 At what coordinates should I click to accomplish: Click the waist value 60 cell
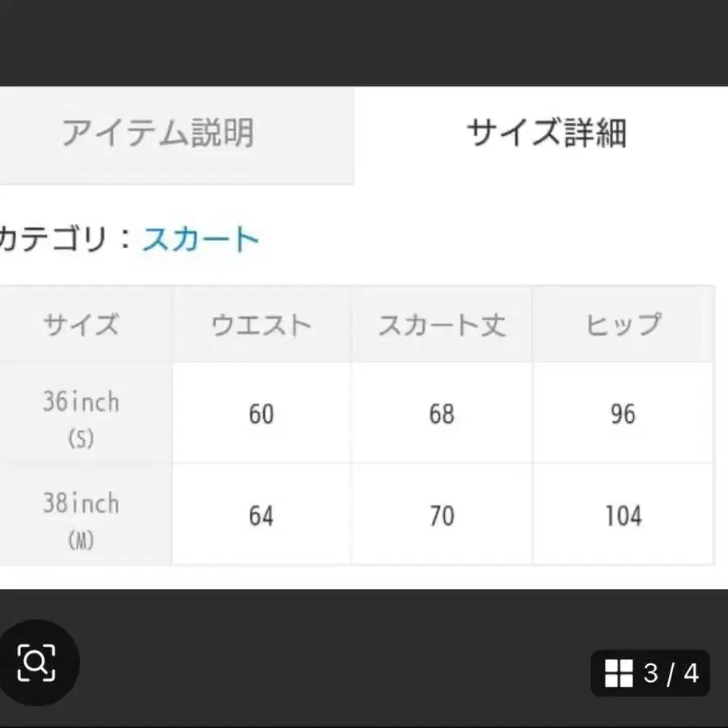[261, 414]
